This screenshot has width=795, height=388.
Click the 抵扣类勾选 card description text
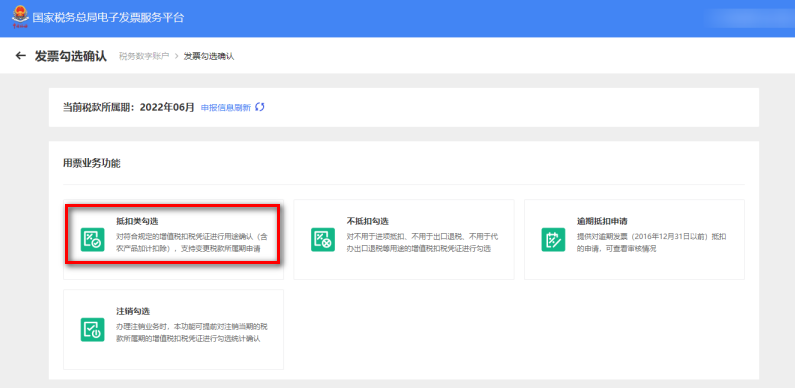point(192,243)
